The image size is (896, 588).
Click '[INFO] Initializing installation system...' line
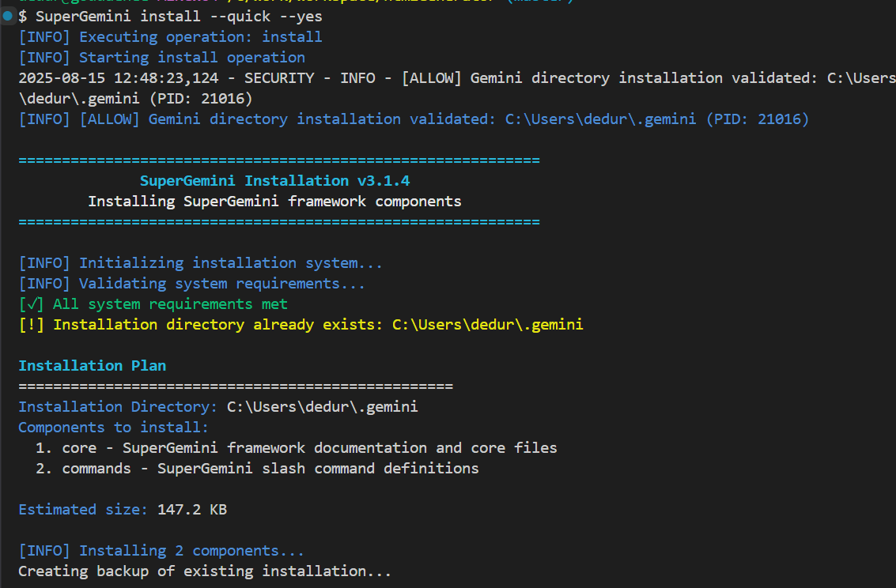point(201,263)
